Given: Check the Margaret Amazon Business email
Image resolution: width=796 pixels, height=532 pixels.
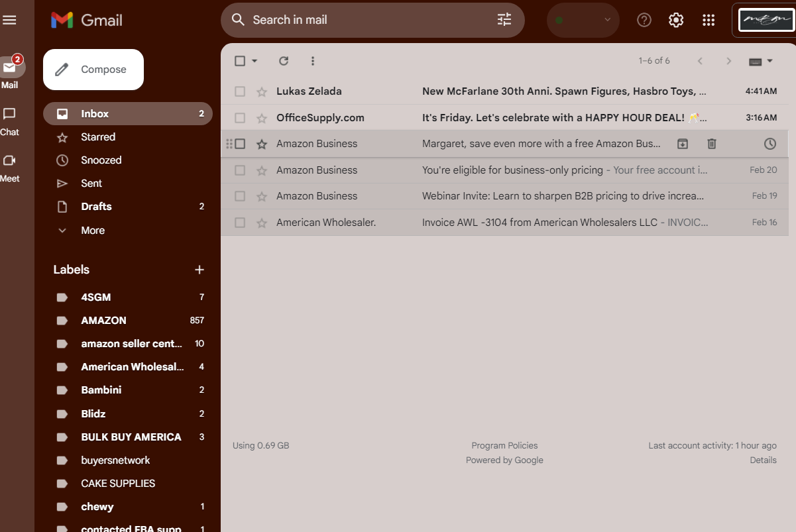Looking at the screenshot, I should (240, 144).
